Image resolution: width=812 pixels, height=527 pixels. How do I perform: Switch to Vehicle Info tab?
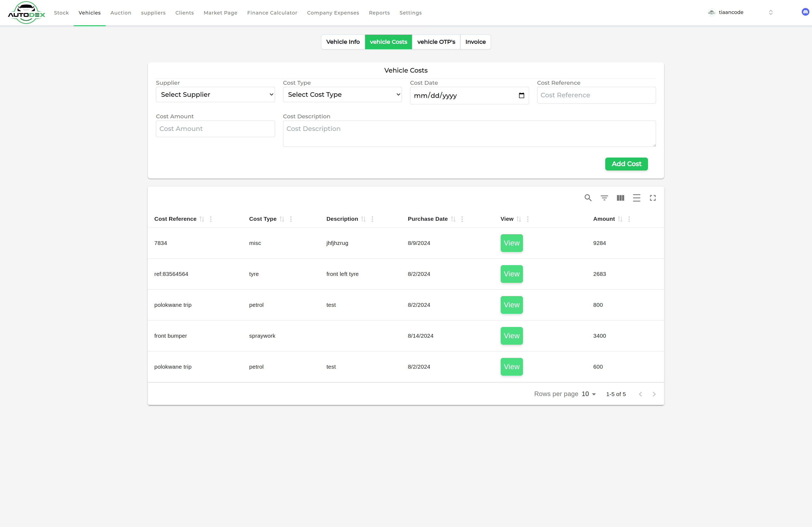pyautogui.click(x=343, y=42)
